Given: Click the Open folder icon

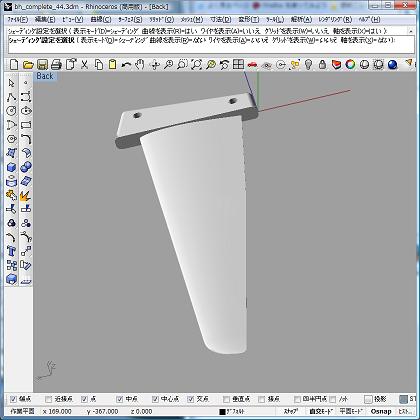Looking at the screenshot, I should 28,64.
